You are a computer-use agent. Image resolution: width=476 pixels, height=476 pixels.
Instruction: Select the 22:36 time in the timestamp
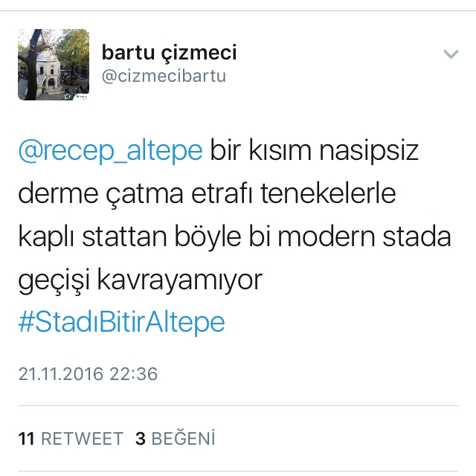134,373
